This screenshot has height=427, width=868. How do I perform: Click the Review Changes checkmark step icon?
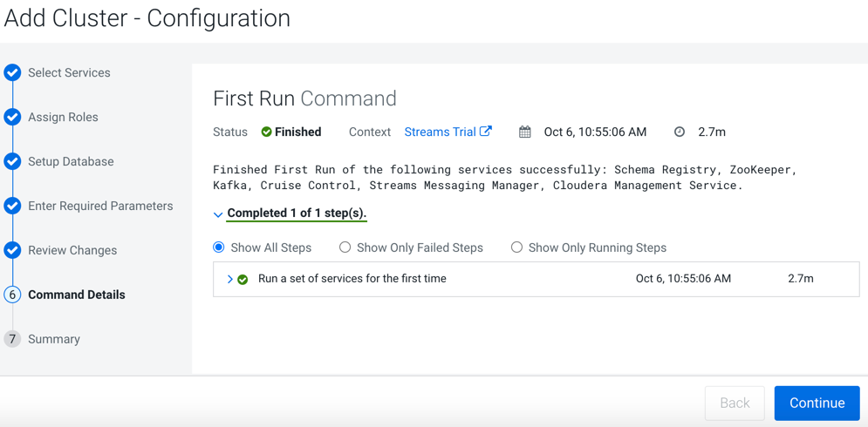[12, 250]
